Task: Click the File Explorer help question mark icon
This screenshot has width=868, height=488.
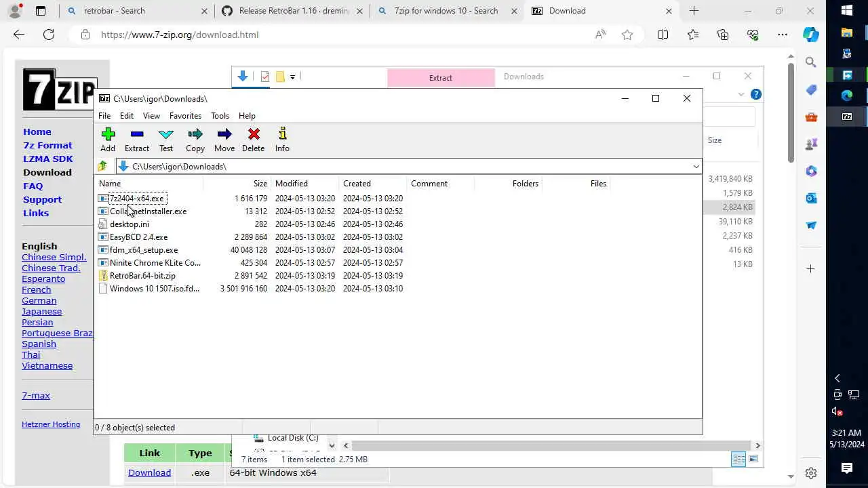Action: coord(756,94)
